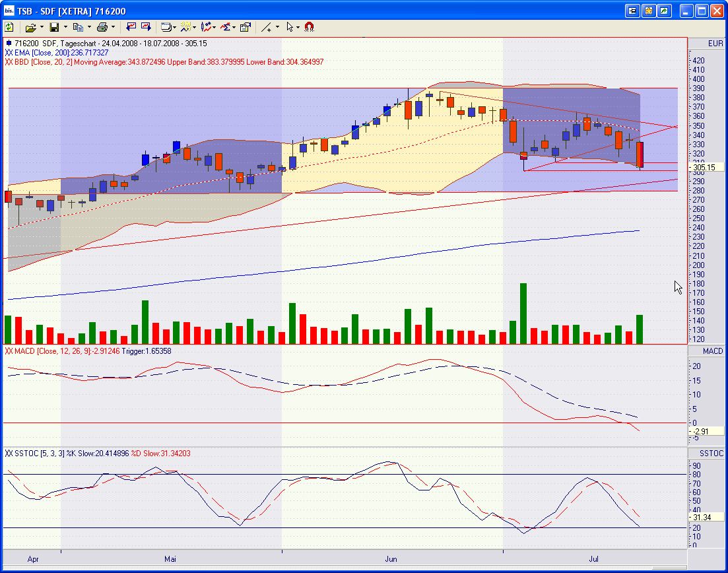Click the SSTOC [5, 3, 3] indicator label
728x573 pixels.
coord(98,454)
